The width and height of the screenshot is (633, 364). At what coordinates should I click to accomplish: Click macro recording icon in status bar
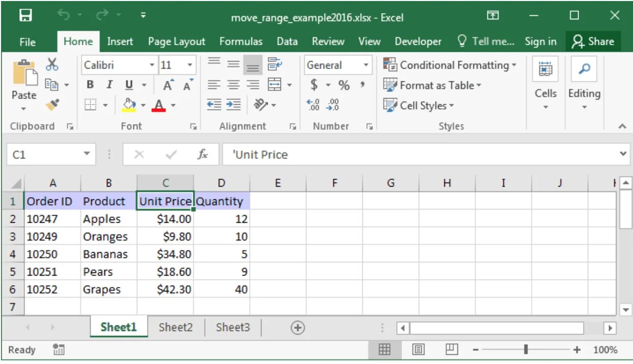coord(59,349)
